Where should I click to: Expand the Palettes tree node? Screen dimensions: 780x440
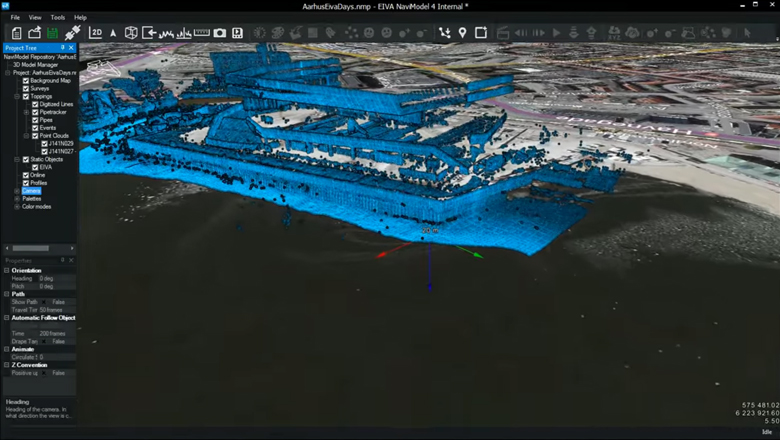point(17,199)
